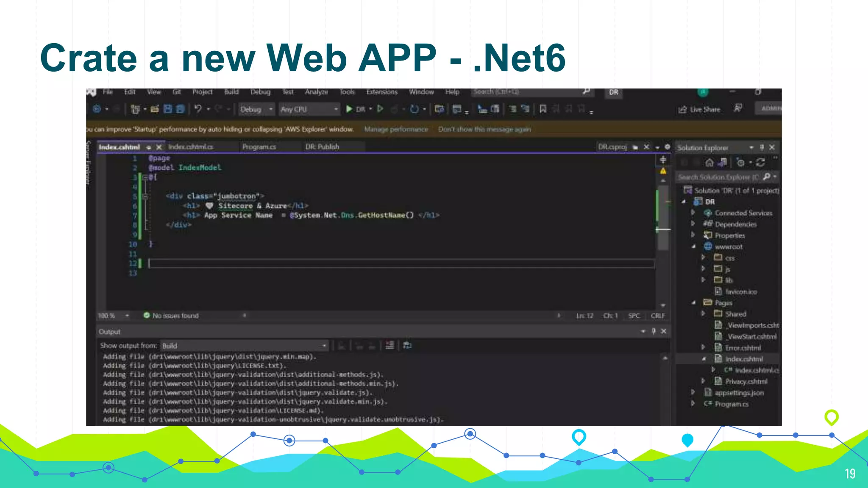Toggle pin on Output panel
Screen dimensions: 868x488
[x=654, y=331]
